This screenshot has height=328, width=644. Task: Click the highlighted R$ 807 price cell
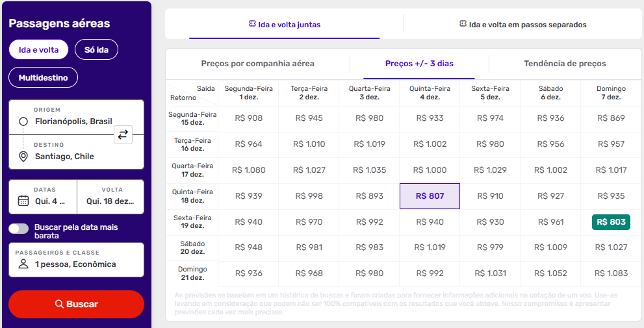point(430,196)
